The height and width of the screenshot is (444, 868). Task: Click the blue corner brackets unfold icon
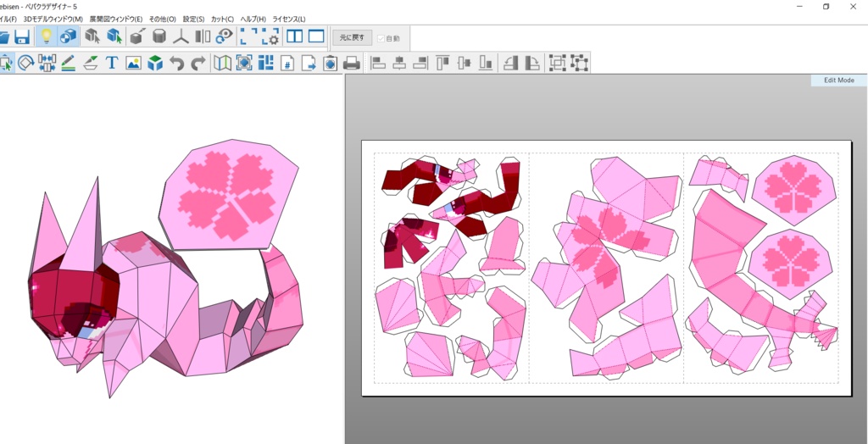[x=249, y=37]
